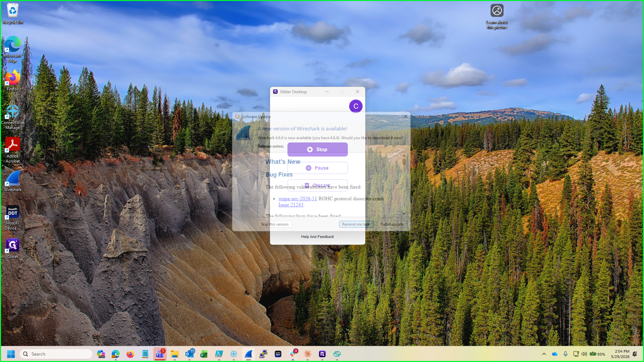Open HostiFi DDT from the taskbar

pyautogui.click(x=278, y=354)
